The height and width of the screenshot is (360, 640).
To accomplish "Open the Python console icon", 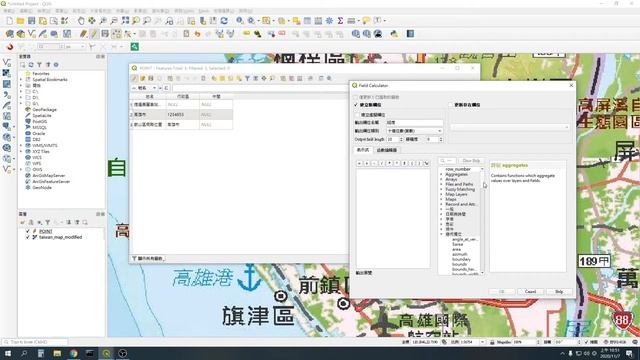I will [x=394, y=34].
